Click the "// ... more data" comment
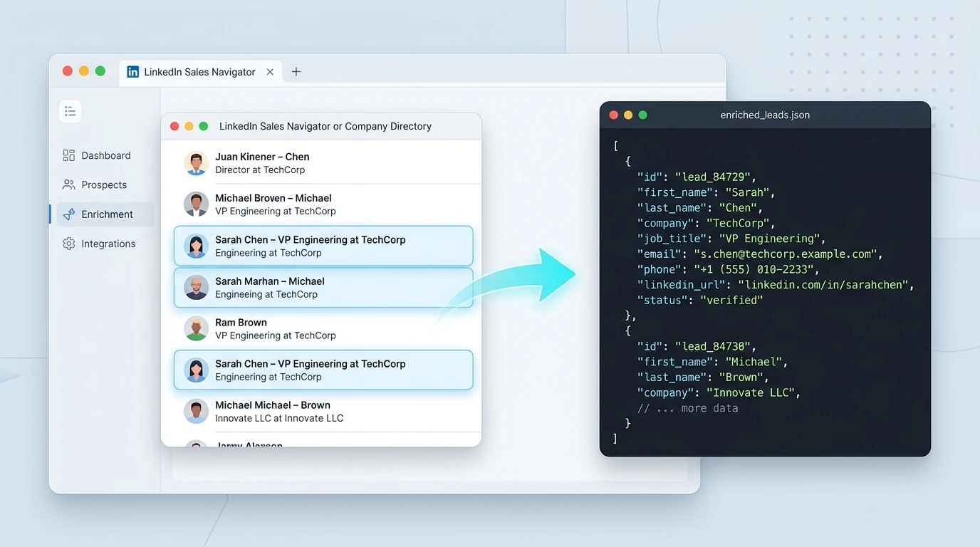Viewport: 980px width, 547px height. click(x=688, y=409)
